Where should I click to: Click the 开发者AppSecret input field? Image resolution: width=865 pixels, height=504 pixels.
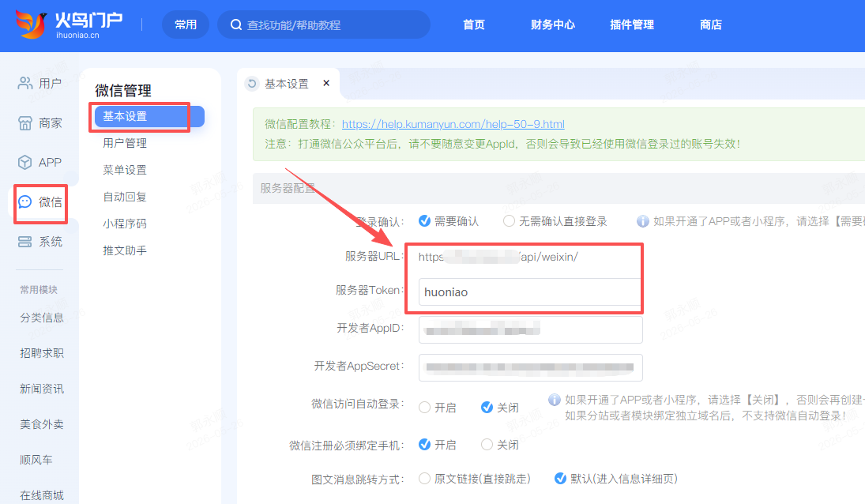pos(531,367)
